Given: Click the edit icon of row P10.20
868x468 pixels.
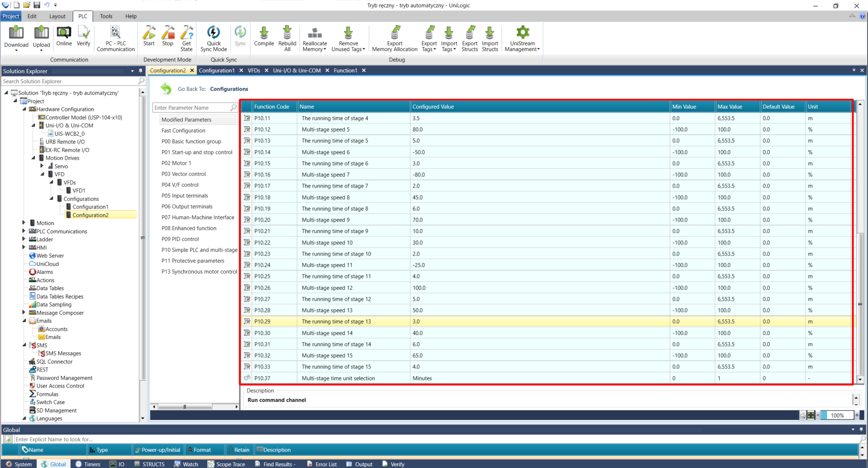Looking at the screenshot, I should 247,220.
